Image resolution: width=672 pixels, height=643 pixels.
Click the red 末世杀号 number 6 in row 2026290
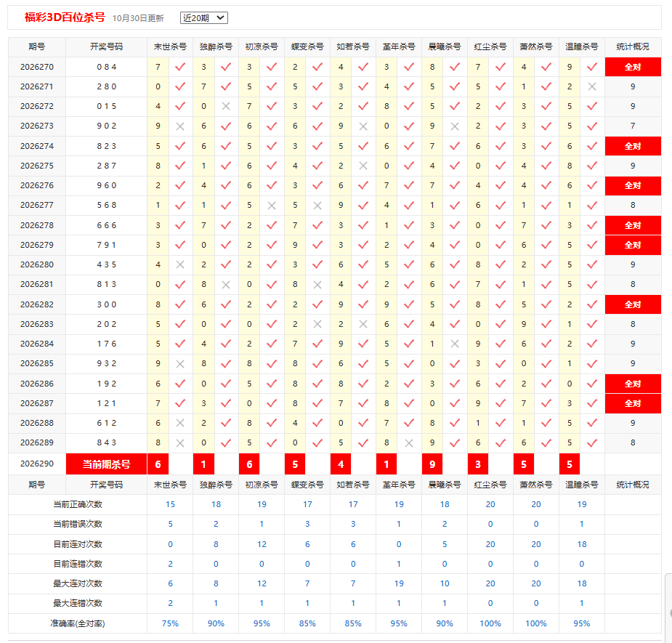pyautogui.click(x=158, y=464)
